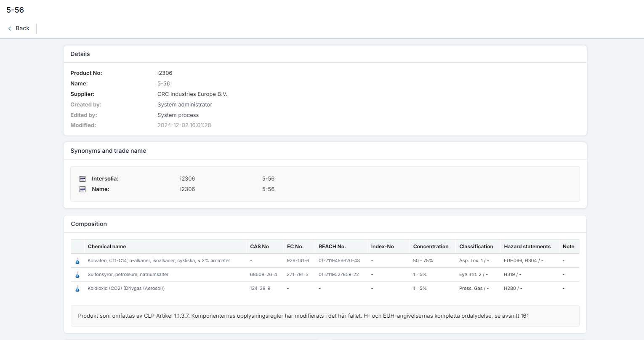Click flask icon for Koldioxid row
The height and width of the screenshot is (340, 644).
(x=77, y=289)
